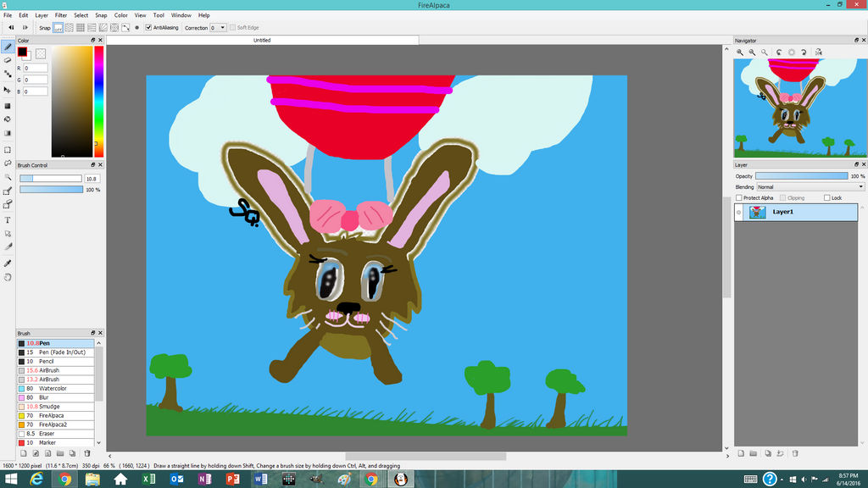This screenshot has height=488, width=868.
Task: Float the Layer panel
Action: point(856,164)
